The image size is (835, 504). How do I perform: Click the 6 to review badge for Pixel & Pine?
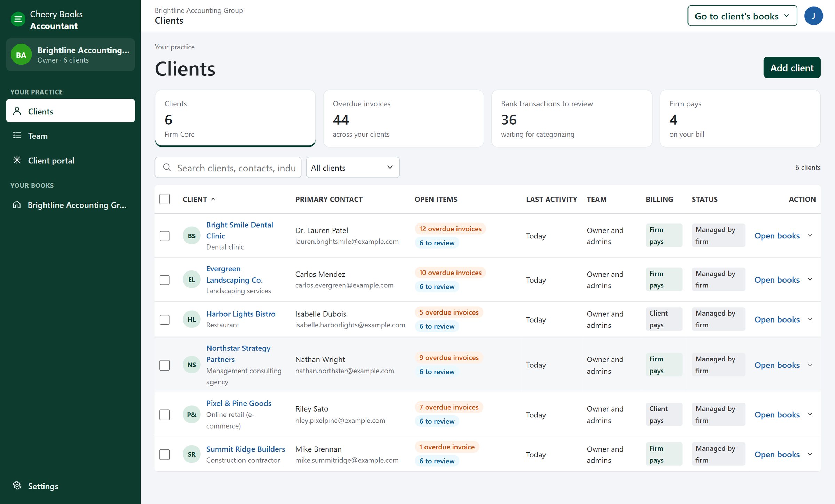click(437, 421)
